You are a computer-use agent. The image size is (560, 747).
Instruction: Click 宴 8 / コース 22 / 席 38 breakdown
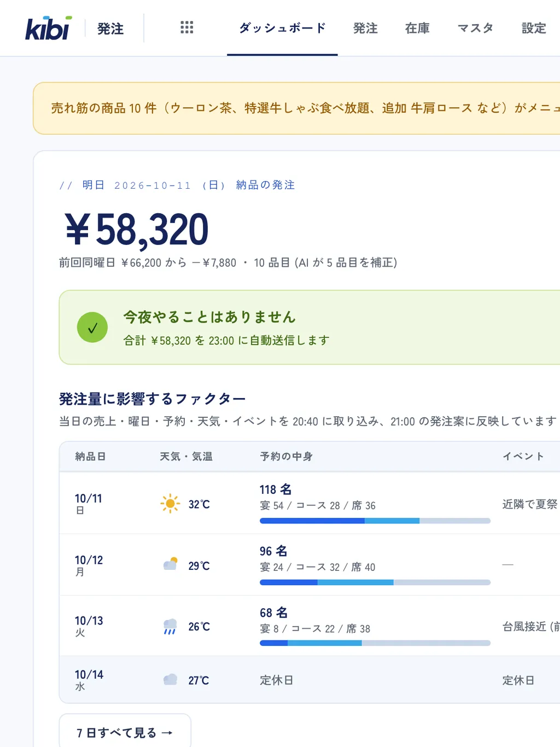click(x=315, y=629)
